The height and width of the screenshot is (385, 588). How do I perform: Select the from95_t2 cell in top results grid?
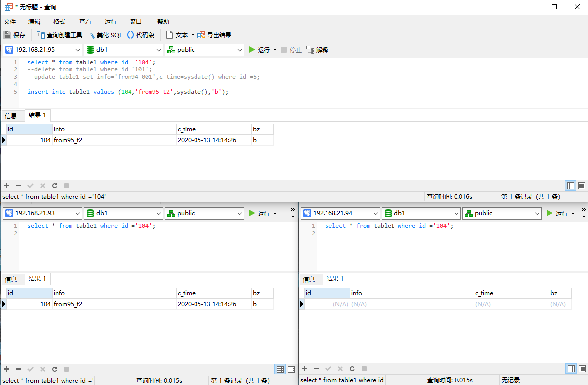(115, 140)
